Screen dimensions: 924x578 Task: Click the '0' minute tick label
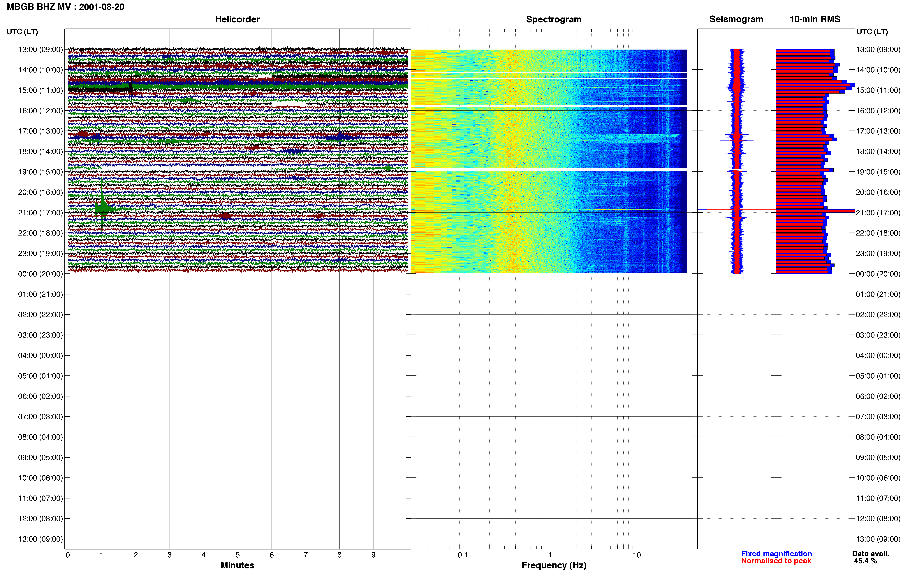[x=68, y=555]
